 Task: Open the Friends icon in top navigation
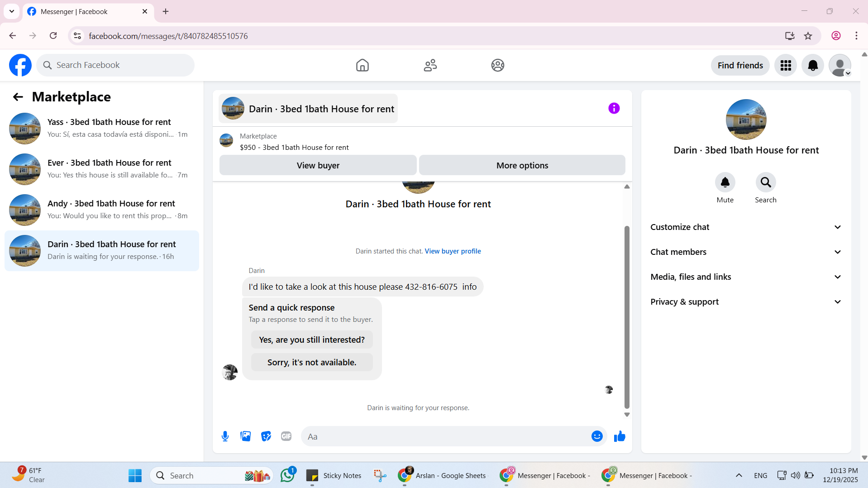click(x=430, y=65)
